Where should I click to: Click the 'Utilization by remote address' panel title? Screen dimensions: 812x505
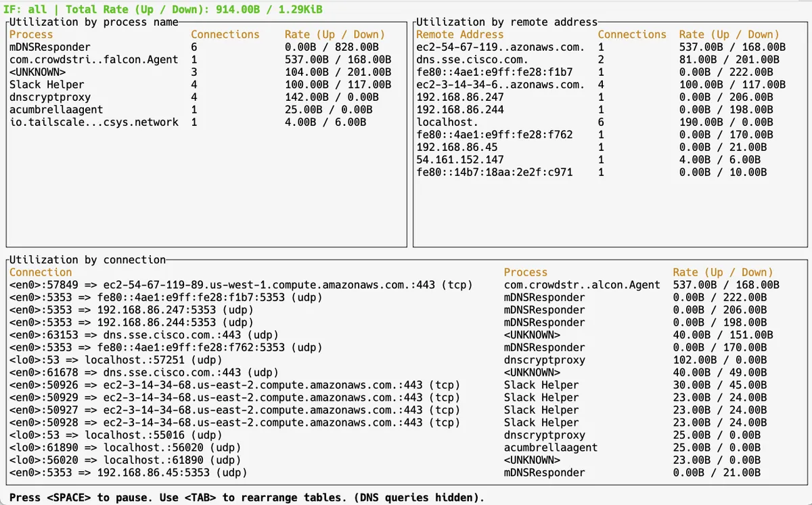508,22
